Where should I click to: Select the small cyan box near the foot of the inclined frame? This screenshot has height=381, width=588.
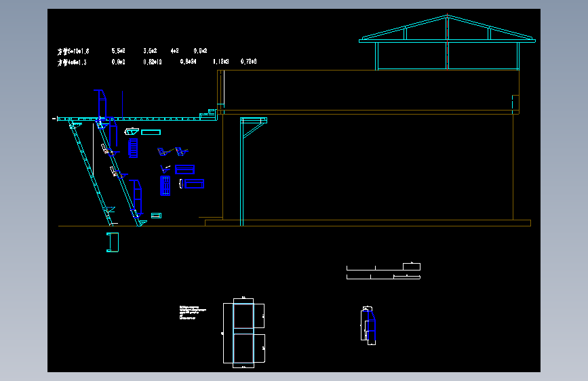[157, 216]
